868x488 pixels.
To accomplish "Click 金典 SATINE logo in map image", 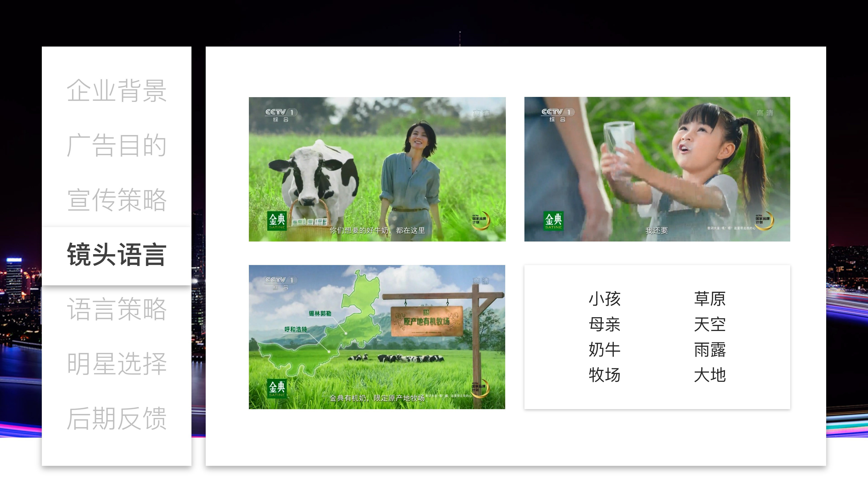I will [277, 388].
